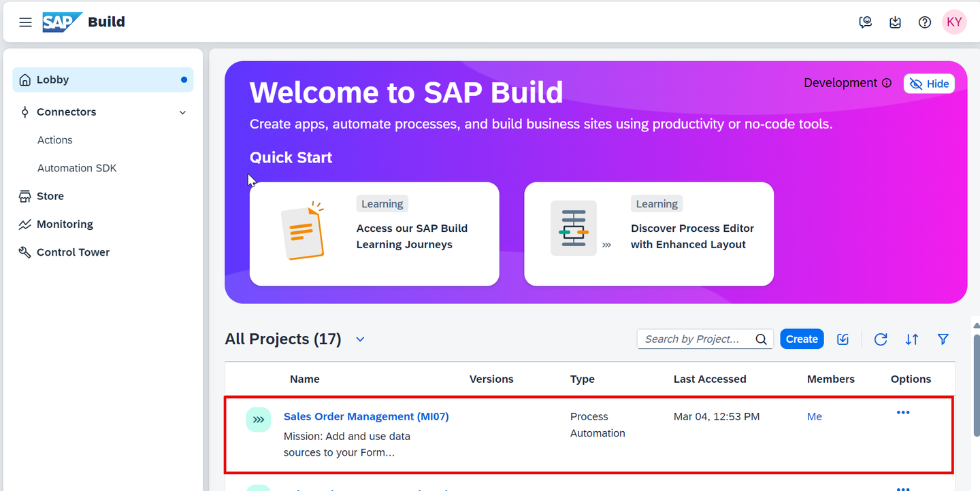Click the Versions column header
Viewport: 980px width, 491px height.
click(x=491, y=379)
